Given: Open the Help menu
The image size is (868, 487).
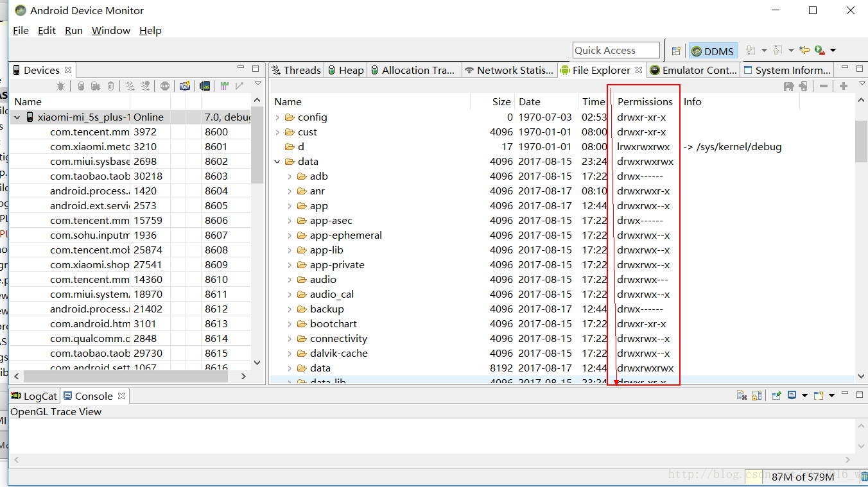Looking at the screenshot, I should pyautogui.click(x=150, y=31).
